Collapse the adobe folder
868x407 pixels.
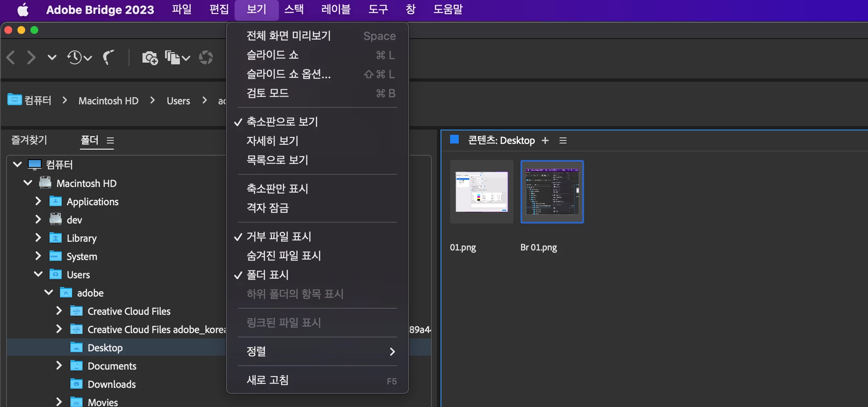pos(49,292)
